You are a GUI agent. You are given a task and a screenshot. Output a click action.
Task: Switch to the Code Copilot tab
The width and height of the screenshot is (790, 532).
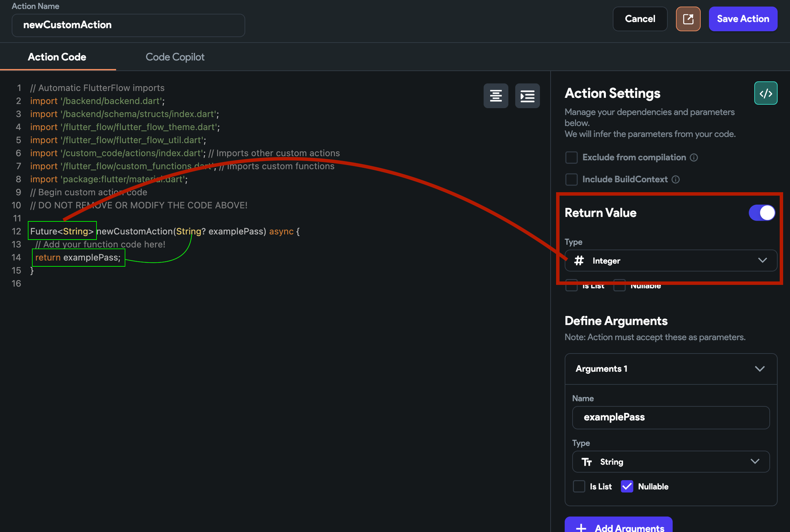pyautogui.click(x=175, y=57)
